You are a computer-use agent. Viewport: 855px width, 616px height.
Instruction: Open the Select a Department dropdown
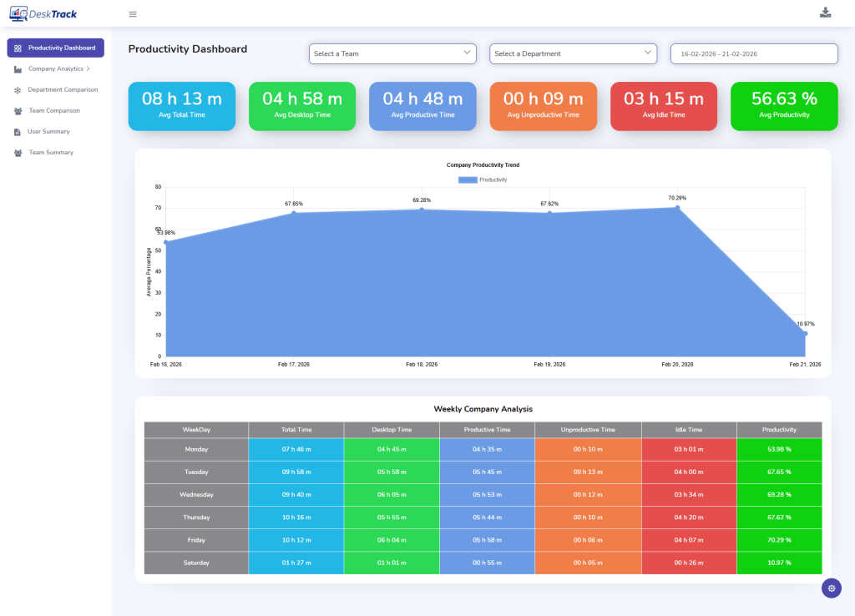573,53
